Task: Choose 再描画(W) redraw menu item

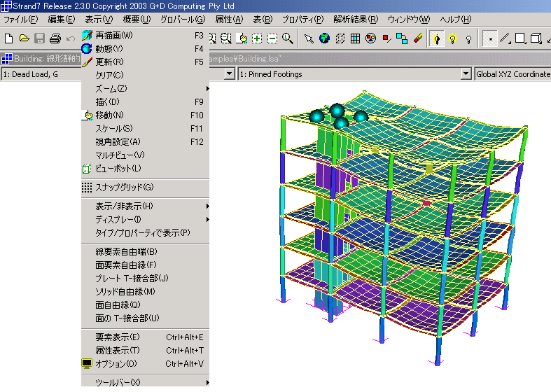Action: click(x=145, y=36)
